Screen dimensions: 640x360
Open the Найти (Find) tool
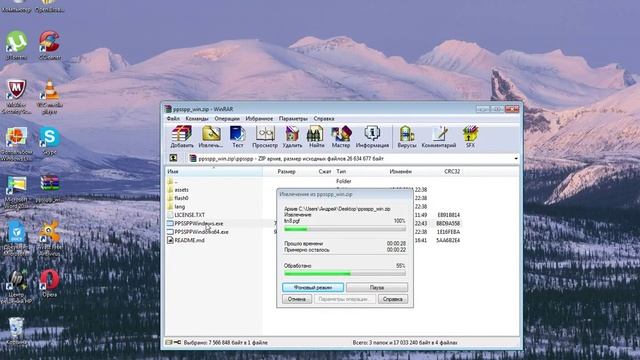pyautogui.click(x=316, y=137)
